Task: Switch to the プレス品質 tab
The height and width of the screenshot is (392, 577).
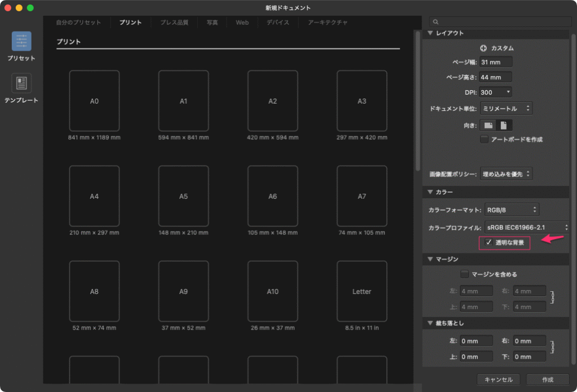Action: 174,23
